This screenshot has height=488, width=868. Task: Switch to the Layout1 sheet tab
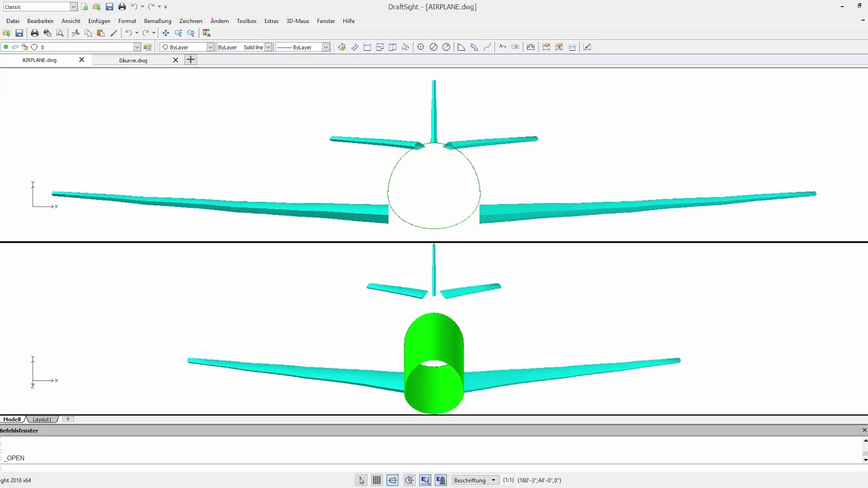(42, 420)
